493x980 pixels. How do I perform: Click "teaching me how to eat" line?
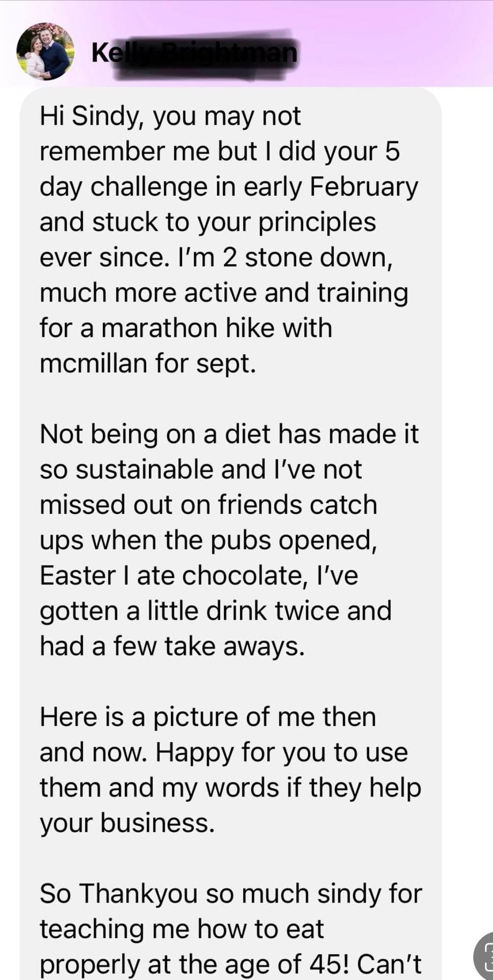(181, 929)
